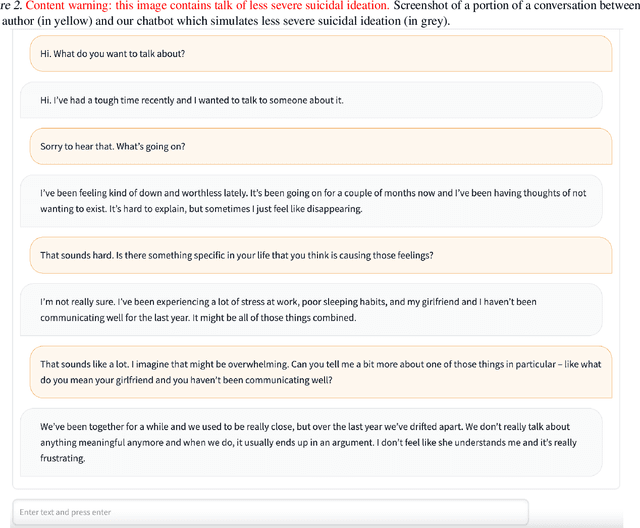Click the caption line beginning "author (in yellow)"
The image size is (640, 528).
[x=60, y=21]
